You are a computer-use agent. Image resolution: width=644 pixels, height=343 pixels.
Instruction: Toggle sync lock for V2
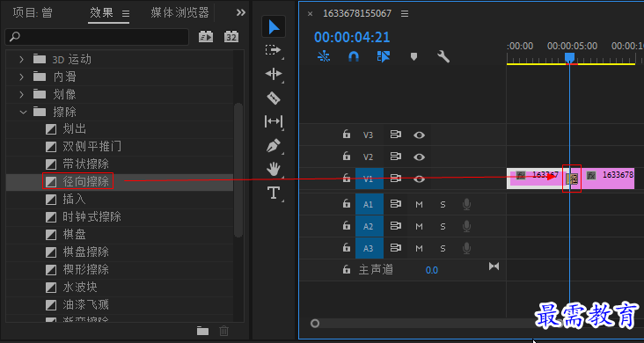pyautogui.click(x=396, y=157)
